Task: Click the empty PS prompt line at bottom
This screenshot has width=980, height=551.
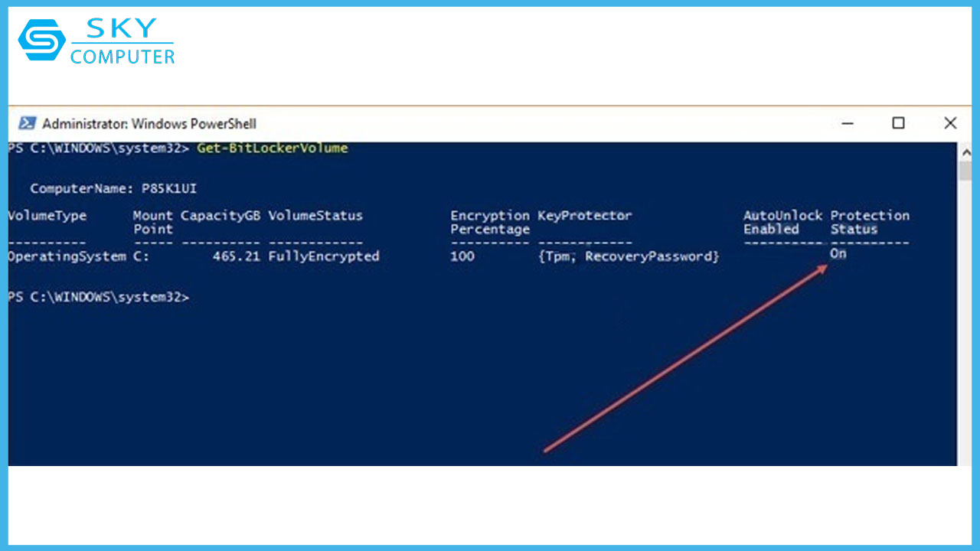Action: pos(98,297)
